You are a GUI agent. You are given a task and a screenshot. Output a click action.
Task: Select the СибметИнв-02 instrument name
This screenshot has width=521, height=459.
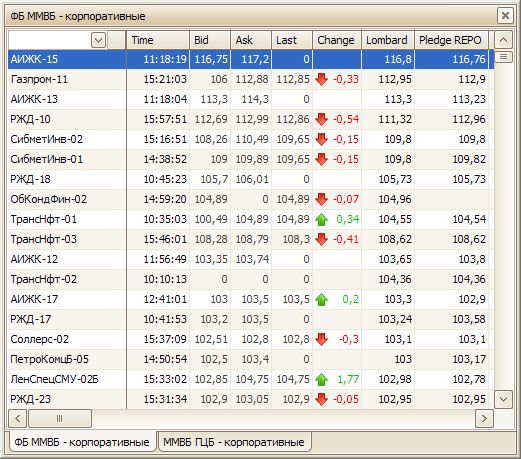click(x=47, y=139)
